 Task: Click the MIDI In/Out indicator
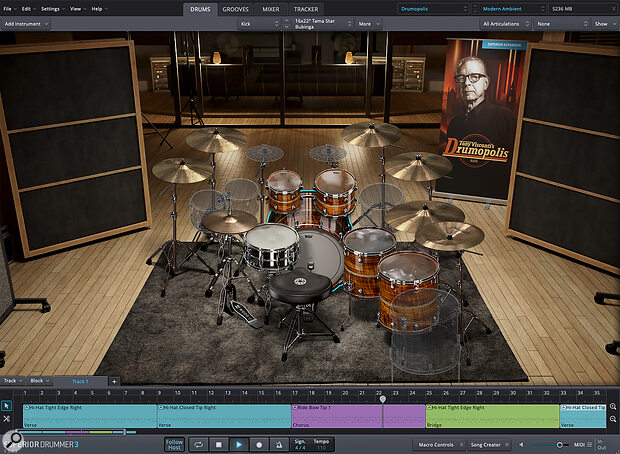click(600, 445)
